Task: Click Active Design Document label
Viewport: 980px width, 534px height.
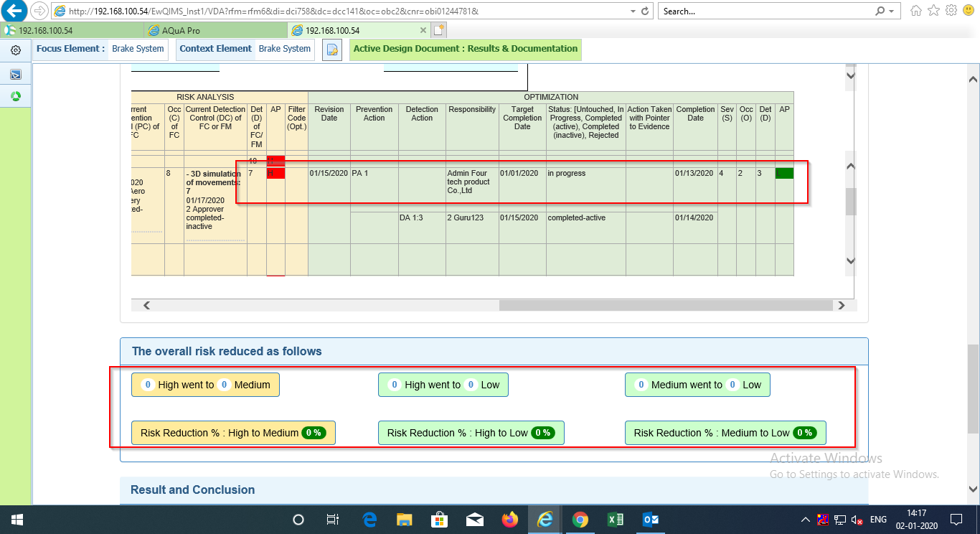Action: coord(466,49)
